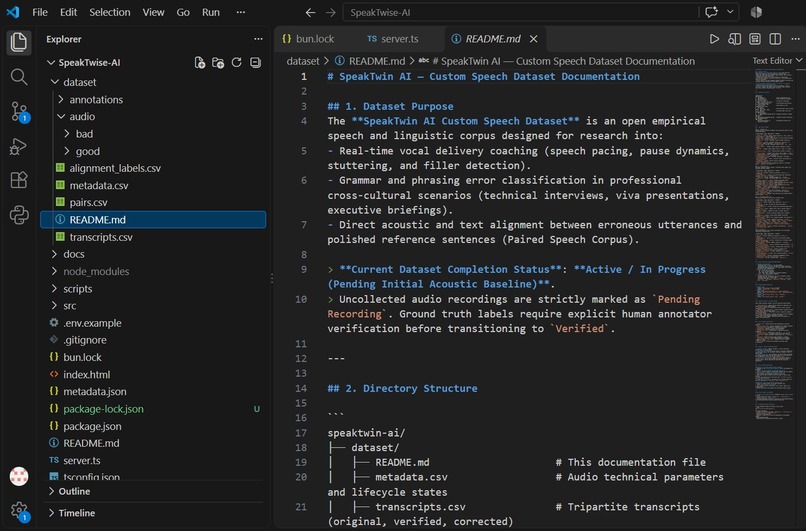Click dataset in the breadcrumb

click(303, 61)
